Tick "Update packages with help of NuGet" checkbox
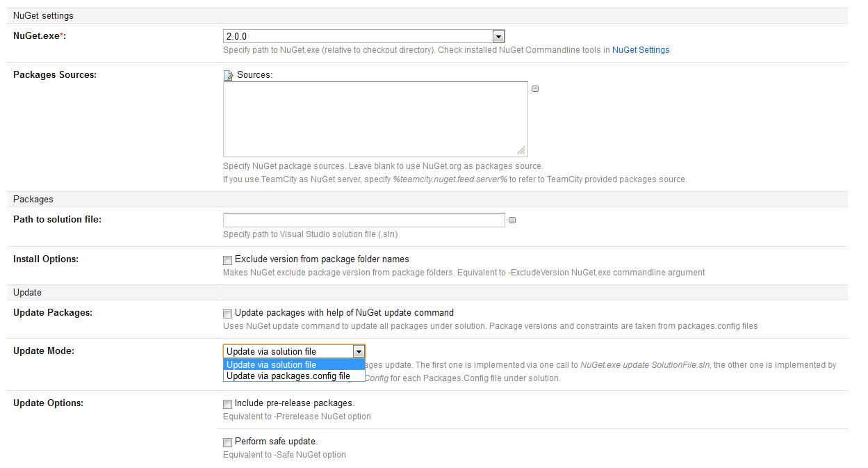This screenshot has height=468, width=868. [x=227, y=314]
